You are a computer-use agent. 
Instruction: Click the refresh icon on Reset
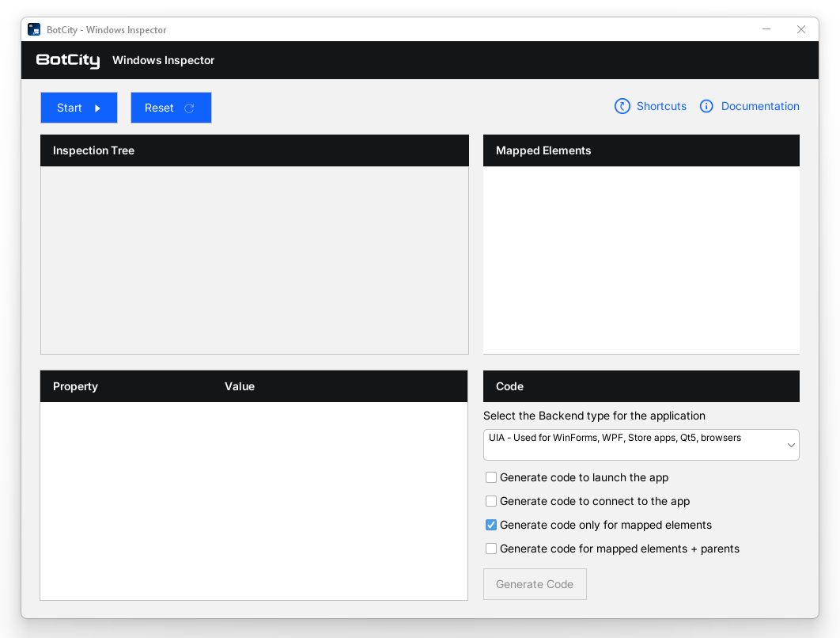pos(189,108)
